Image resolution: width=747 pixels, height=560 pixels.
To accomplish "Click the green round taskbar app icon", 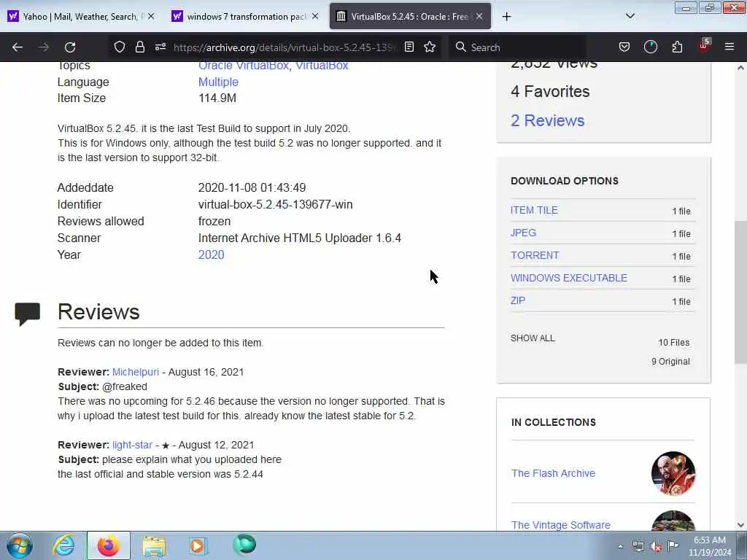I will pos(244,545).
